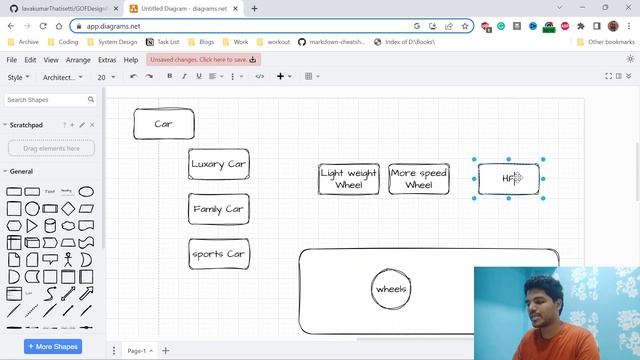Viewport: 640px width, 360px height.
Task: Click the System Design bookmark folder
Action: [x=112, y=42]
